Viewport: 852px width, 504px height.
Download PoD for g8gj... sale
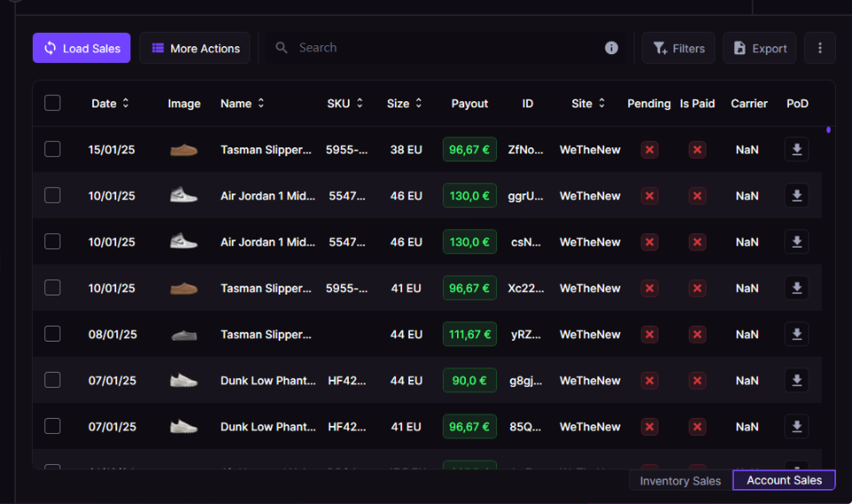(797, 380)
